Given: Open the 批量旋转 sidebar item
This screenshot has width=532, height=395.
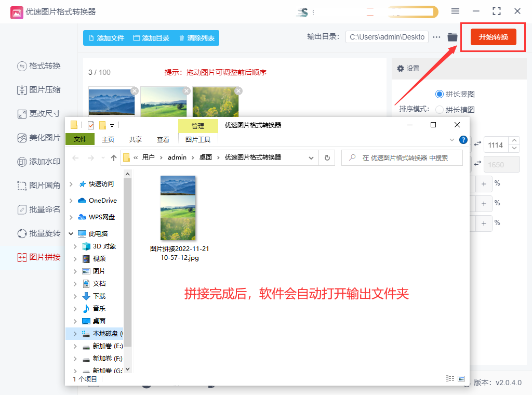Looking at the screenshot, I should click(38, 233).
